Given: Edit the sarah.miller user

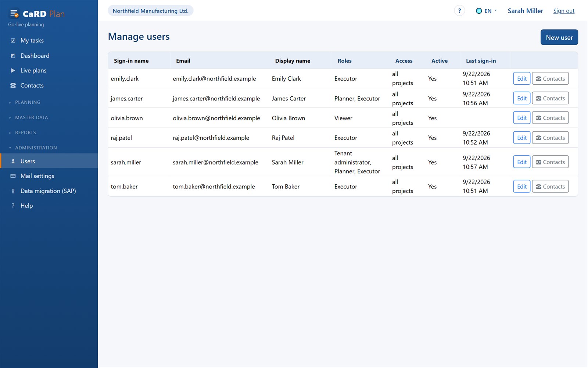Looking at the screenshot, I should click(522, 162).
